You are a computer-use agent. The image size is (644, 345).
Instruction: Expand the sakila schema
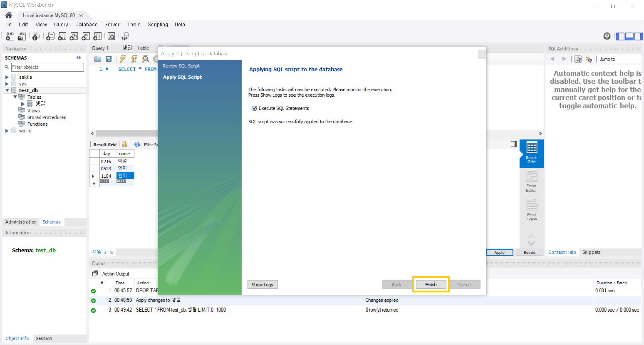[x=7, y=77]
